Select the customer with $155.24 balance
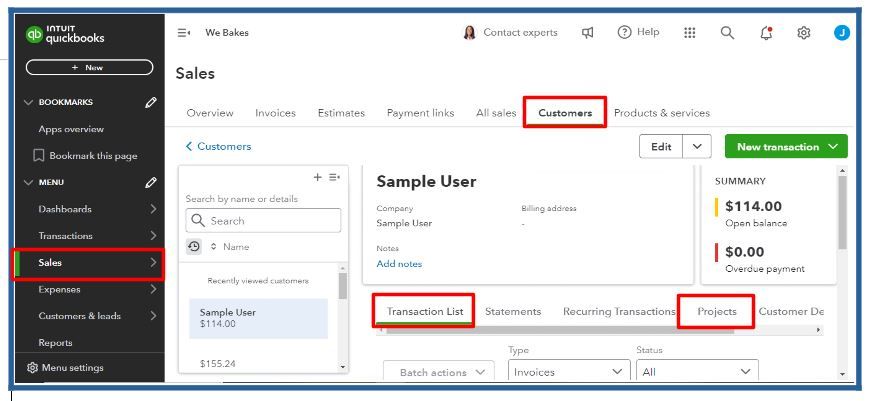The width and height of the screenshot is (872, 401). 217,364
